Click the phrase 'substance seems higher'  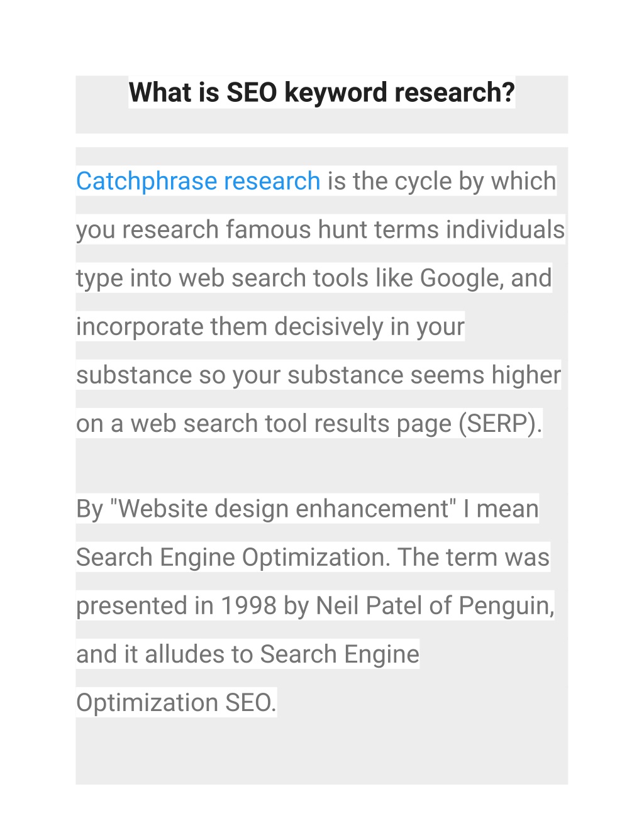[x=424, y=375]
